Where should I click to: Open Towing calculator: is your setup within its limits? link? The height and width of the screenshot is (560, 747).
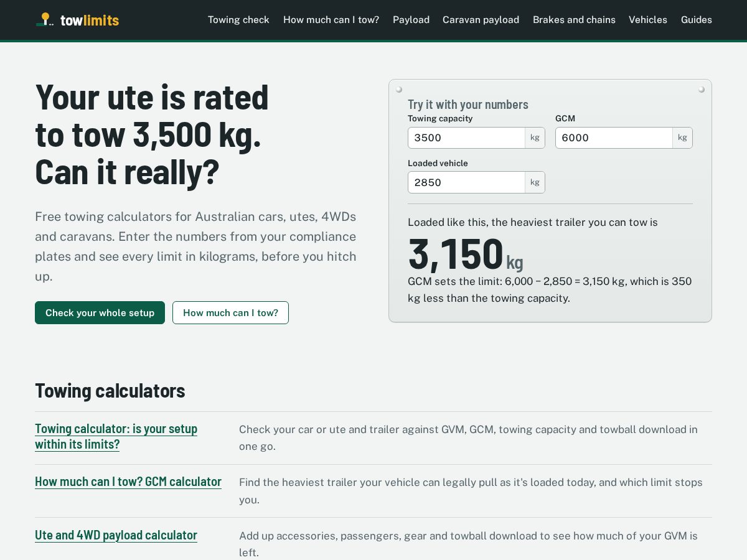[116, 437]
